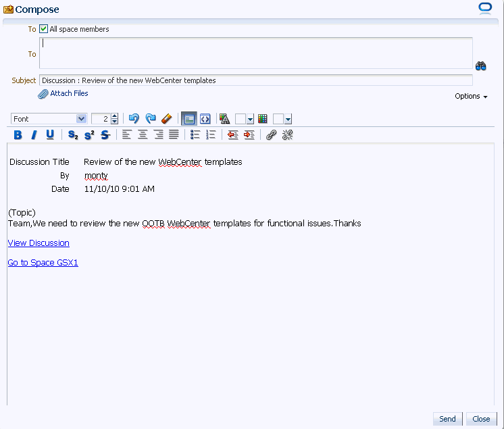This screenshot has height=429, width=504.
Task: Justify text alignment
Action: (174, 134)
